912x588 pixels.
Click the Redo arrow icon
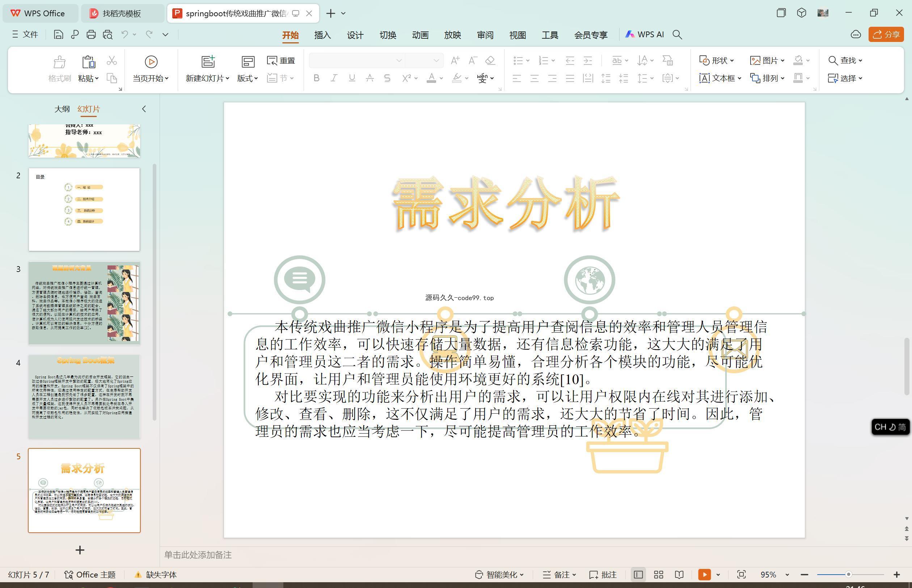tap(149, 35)
